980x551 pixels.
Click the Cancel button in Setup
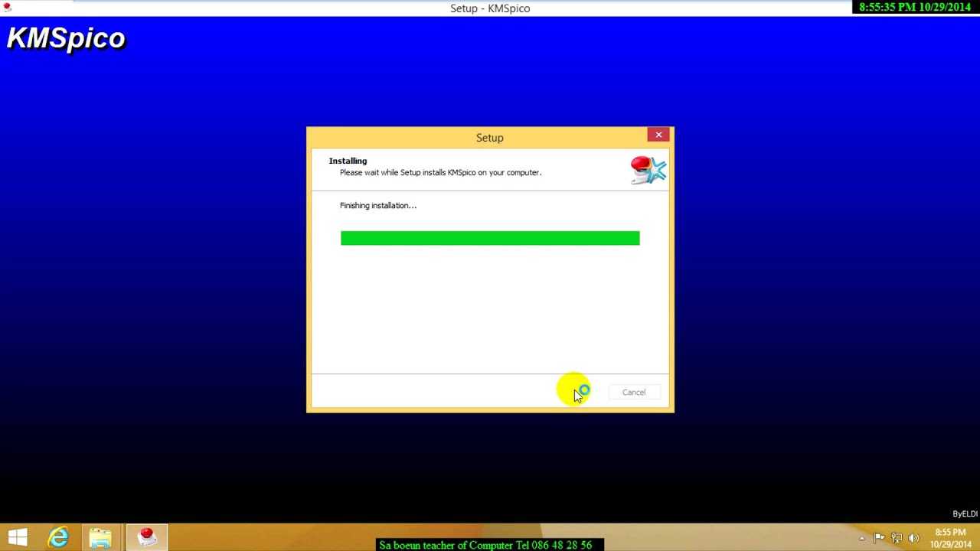(633, 393)
